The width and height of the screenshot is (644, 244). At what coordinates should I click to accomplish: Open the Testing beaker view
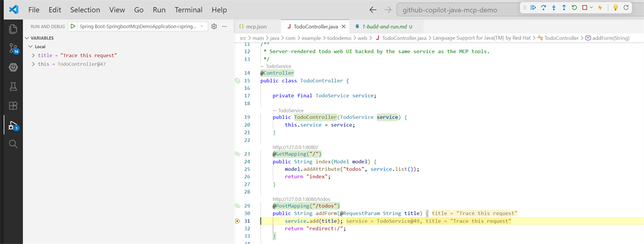click(13, 86)
